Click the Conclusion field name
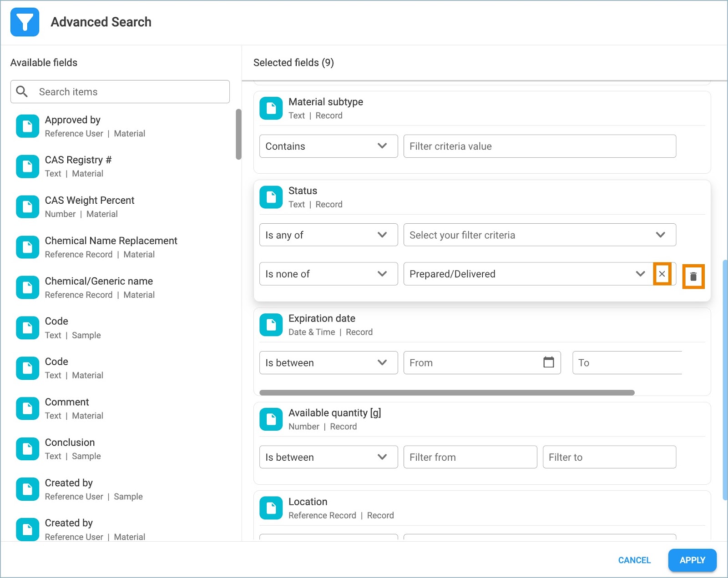 pyautogui.click(x=70, y=442)
